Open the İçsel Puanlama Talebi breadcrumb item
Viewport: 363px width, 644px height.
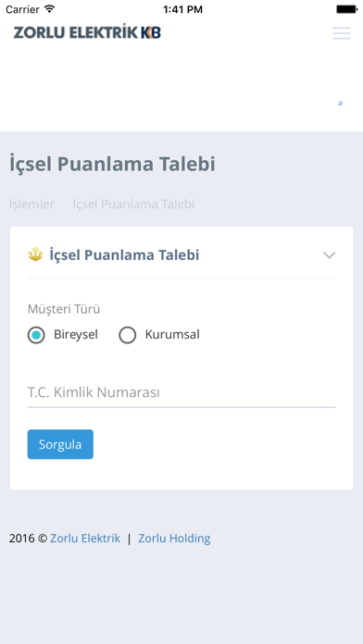point(133,204)
